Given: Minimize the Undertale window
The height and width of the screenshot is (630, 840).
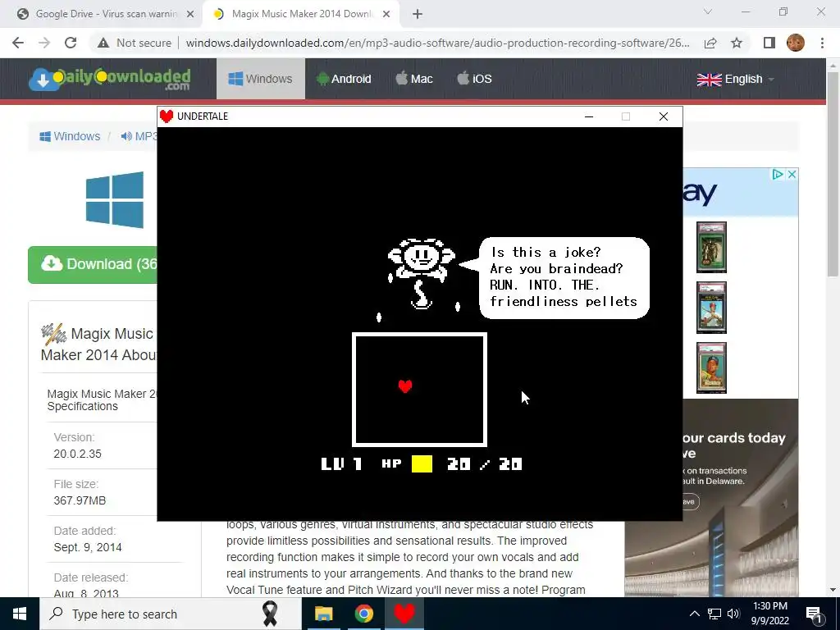Looking at the screenshot, I should [x=589, y=116].
